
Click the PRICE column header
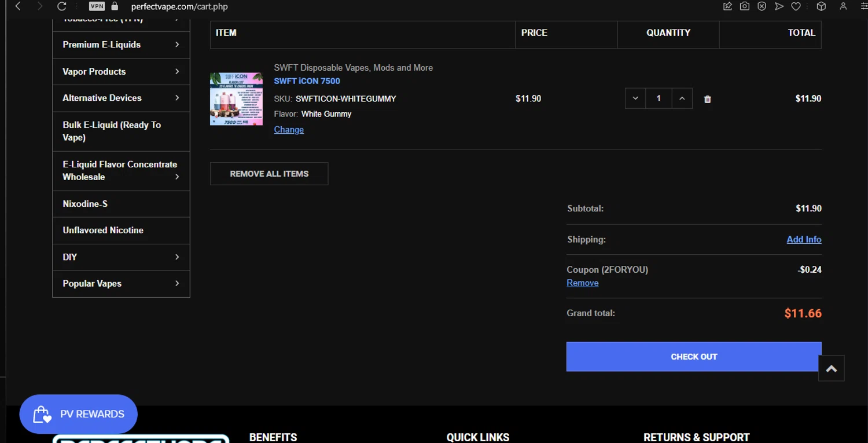pos(534,32)
